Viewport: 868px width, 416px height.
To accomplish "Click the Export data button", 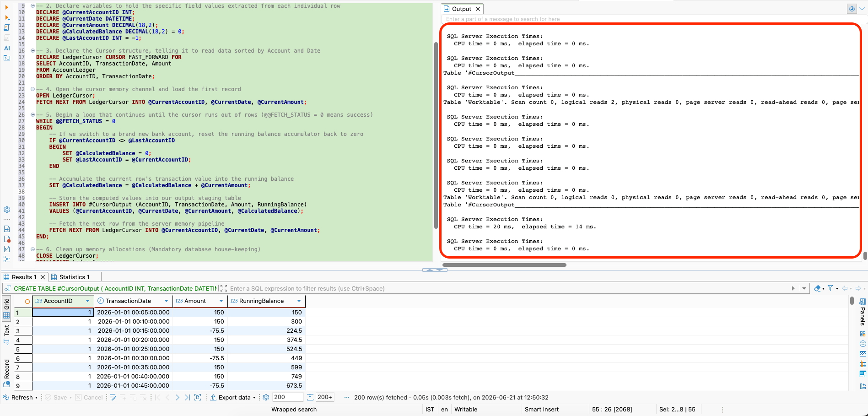I will (x=230, y=397).
